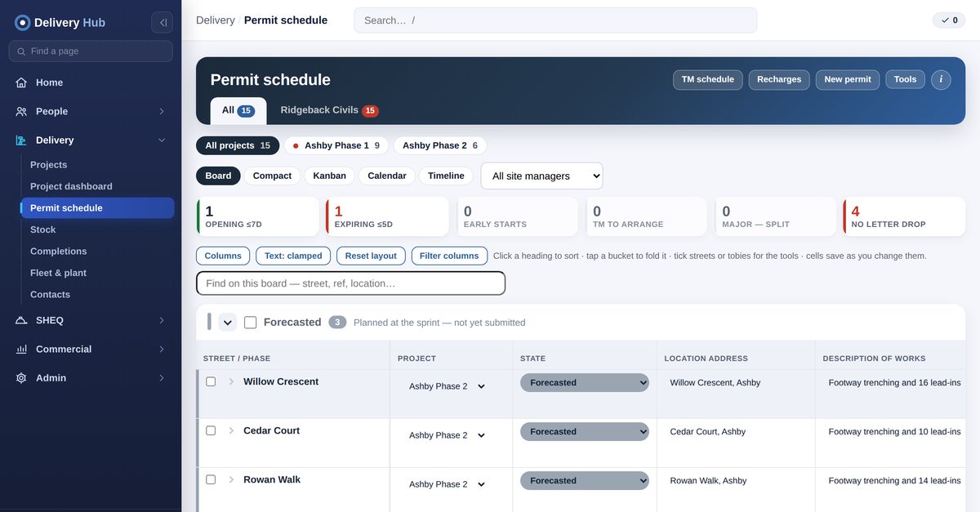The width and height of the screenshot is (980, 512).
Task: Open the All site managers dropdown
Action: coord(542,176)
